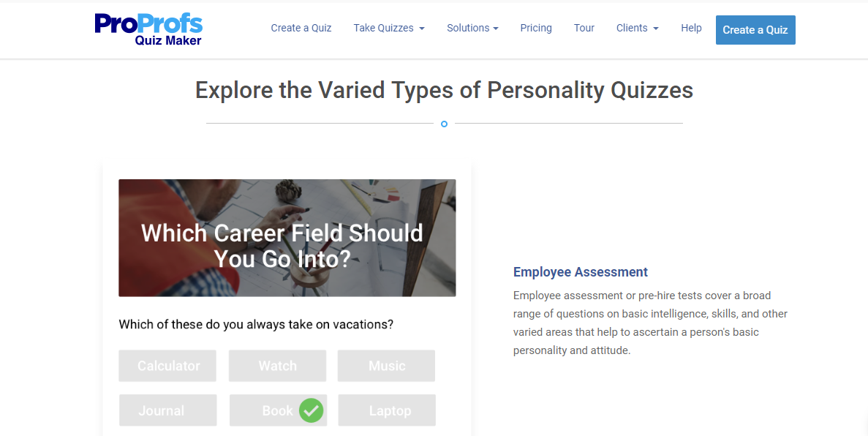
Task: Click the vacation question text
Action: point(256,324)
